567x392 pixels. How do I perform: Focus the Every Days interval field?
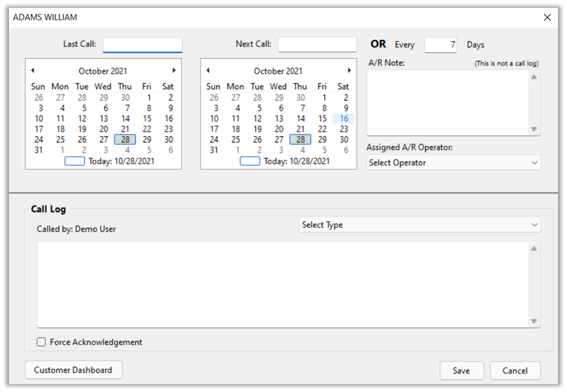pyautogui.click(x=440, y=45)
